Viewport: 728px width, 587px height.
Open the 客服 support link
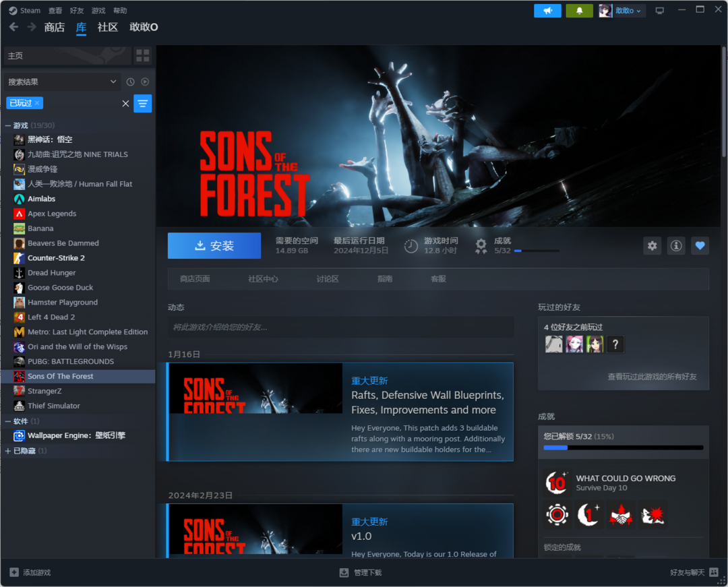pos(438,279)
